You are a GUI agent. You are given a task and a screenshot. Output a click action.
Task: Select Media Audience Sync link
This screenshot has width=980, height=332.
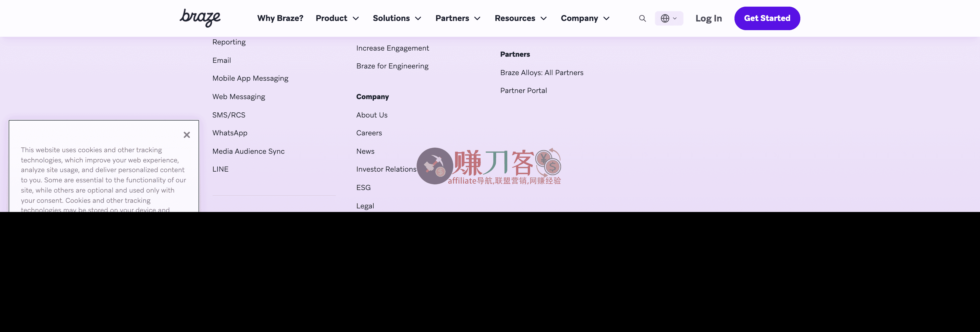[248, 151]
